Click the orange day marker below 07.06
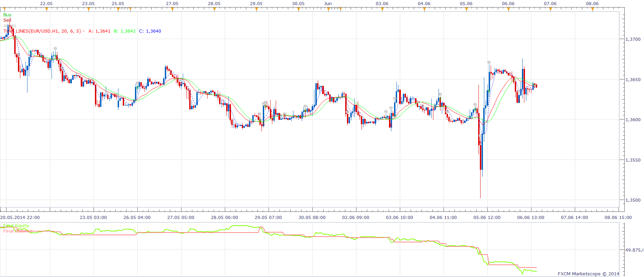Viewport: 644px width, 277px height. 550,10
